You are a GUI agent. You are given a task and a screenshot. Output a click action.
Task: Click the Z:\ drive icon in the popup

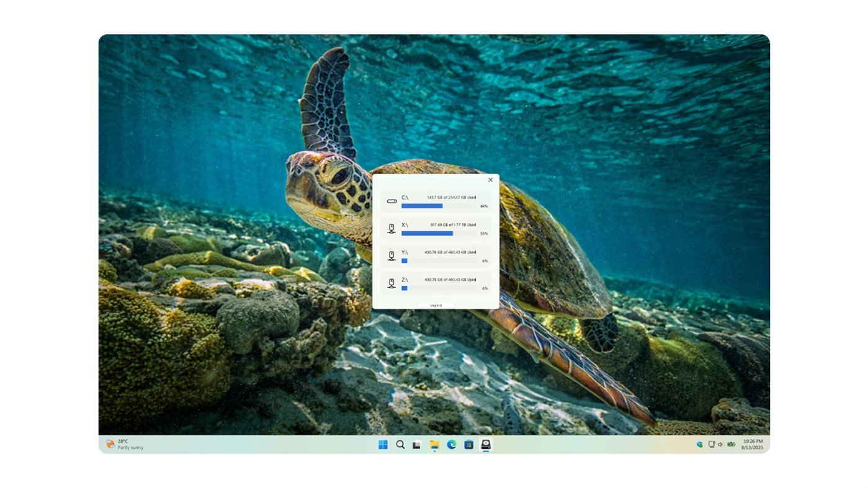(x=391, y=283)
